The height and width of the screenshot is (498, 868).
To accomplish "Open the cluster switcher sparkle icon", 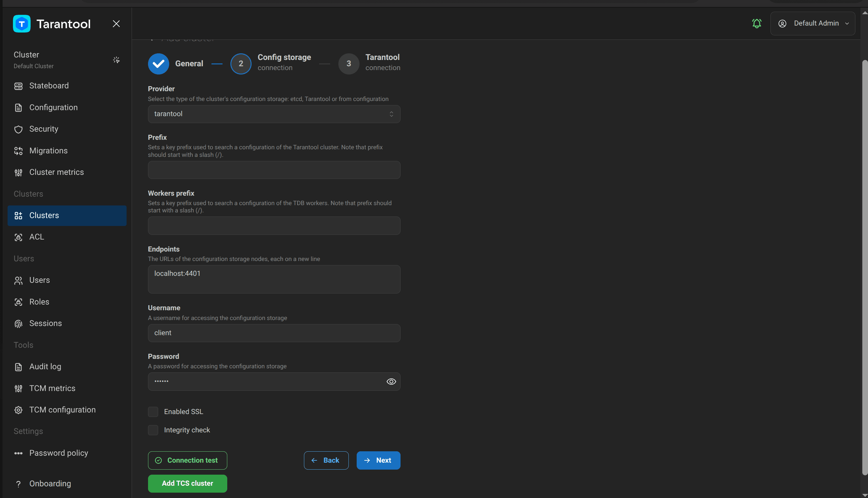I will point(116,60).
